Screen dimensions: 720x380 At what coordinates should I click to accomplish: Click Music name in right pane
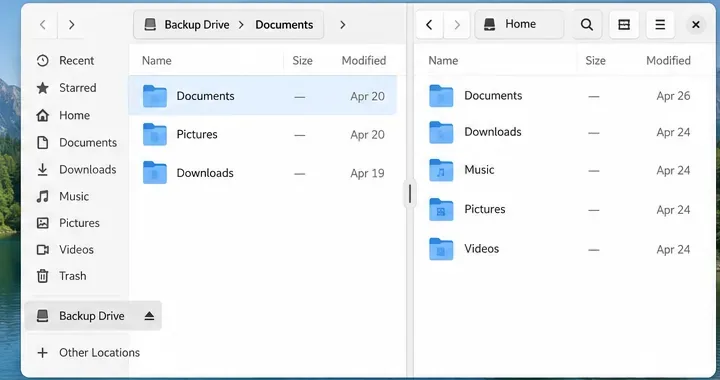click(x=479, y=170)
